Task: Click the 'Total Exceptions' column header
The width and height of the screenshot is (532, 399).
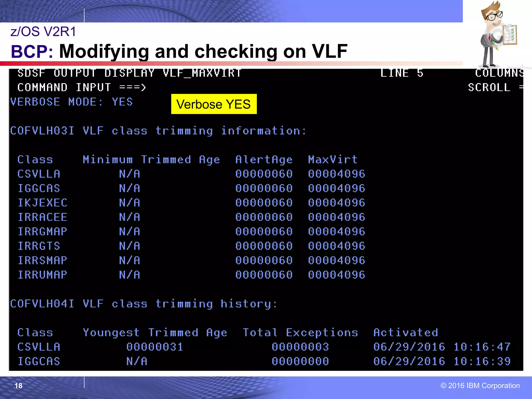Action: [300, 332]
